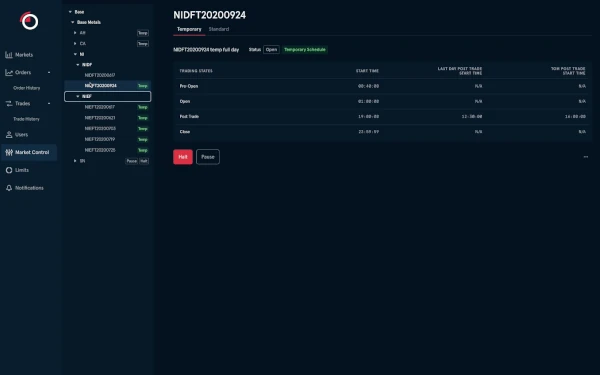The height and width of the screenshot is (375, 600).
Task: Collapse the NI tree node
Action: coord(75,54)
